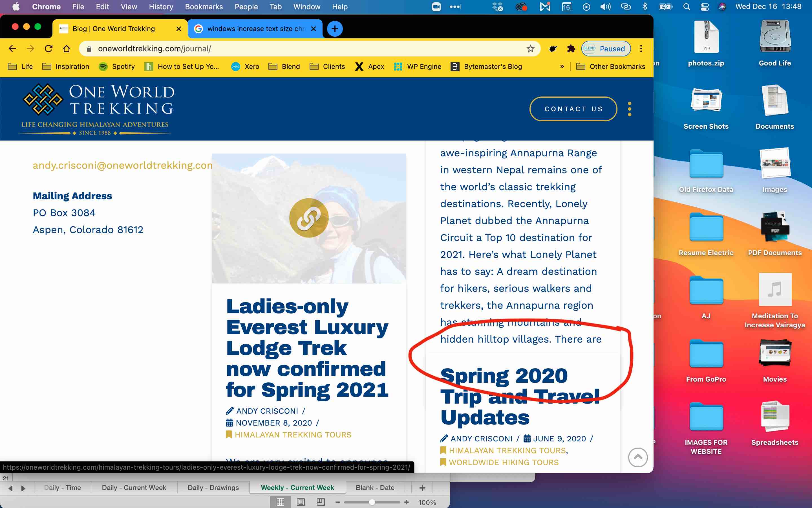Click the volume icon in the menu bar
The image size is (812, 508).
coord(605,7)
